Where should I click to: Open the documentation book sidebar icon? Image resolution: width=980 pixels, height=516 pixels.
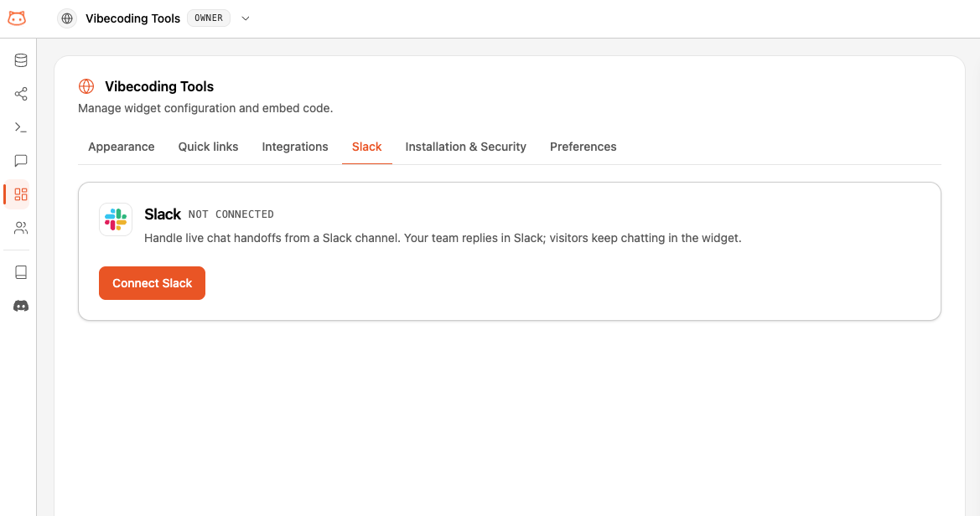[21, 272]
